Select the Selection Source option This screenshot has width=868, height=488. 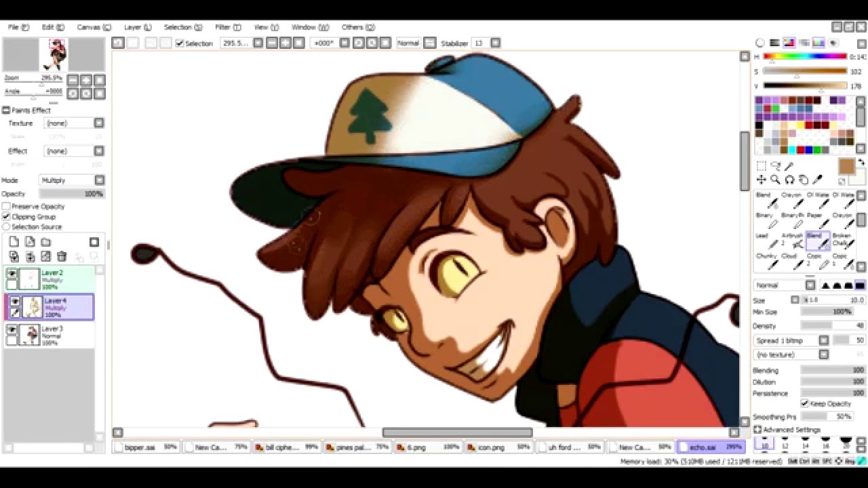pos(6,227)
